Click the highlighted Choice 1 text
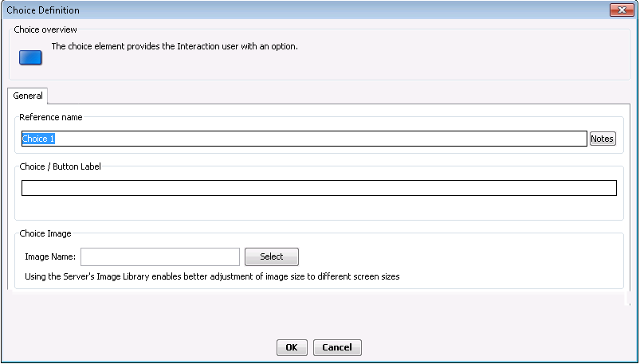This screenshot has width=640, height=364. 38,139
